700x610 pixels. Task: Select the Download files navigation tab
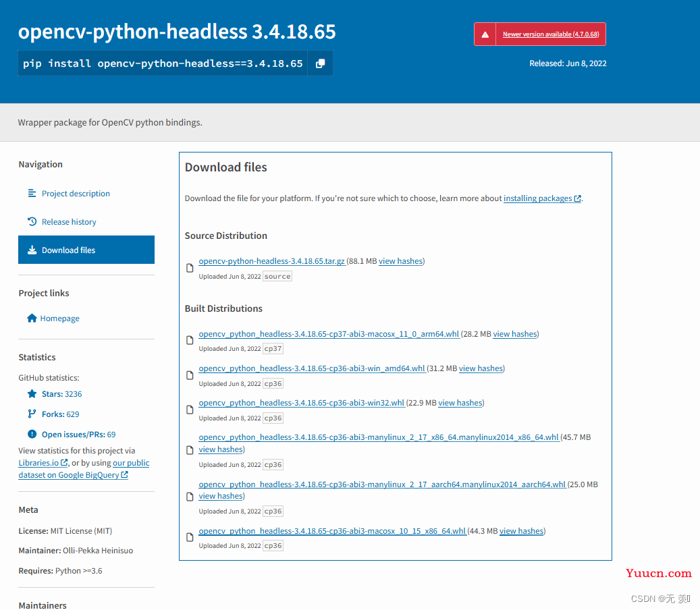[x=86, y=250]
